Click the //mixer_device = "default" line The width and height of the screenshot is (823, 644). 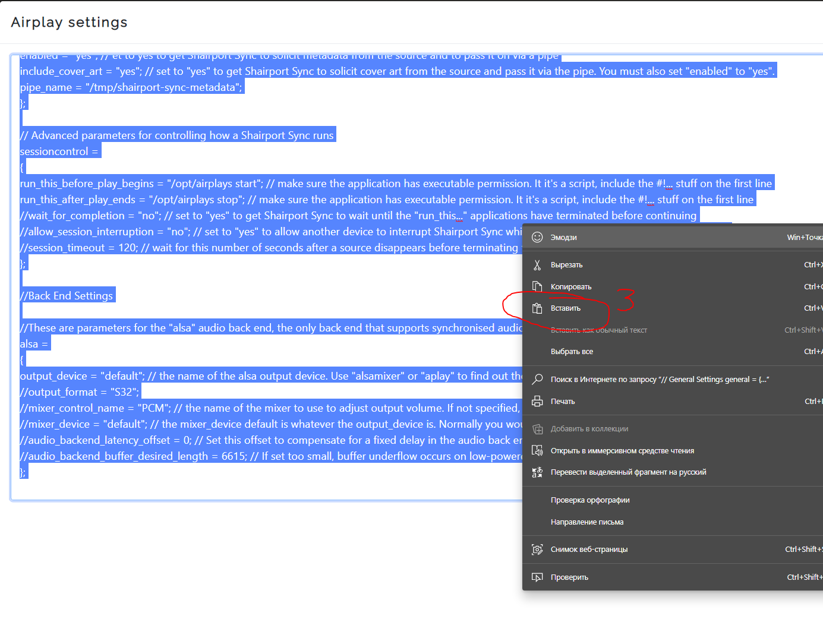click(x=271, y=424)
